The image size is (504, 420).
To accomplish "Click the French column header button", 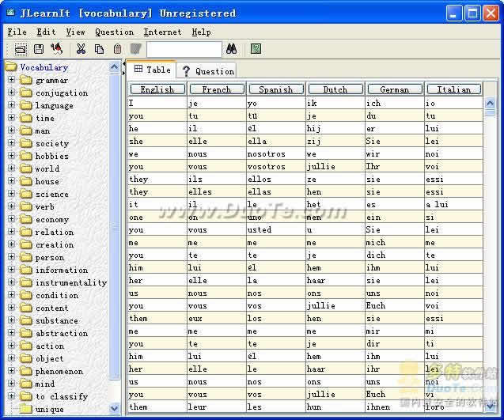I will 217,89.
